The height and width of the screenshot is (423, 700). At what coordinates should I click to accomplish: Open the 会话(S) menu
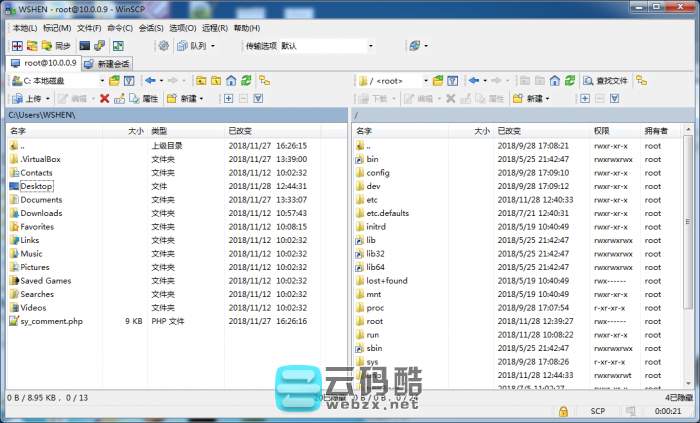tap(151, 28)
